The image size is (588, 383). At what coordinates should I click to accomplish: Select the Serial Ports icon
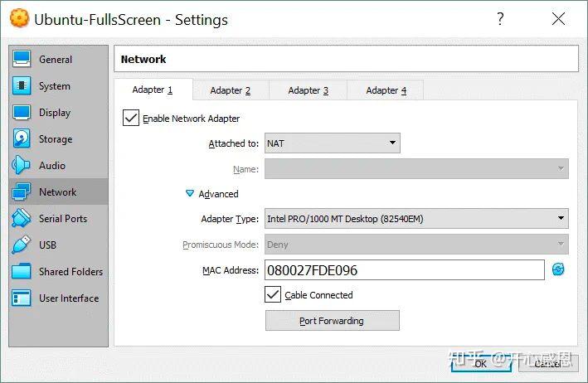coord(22,219)
